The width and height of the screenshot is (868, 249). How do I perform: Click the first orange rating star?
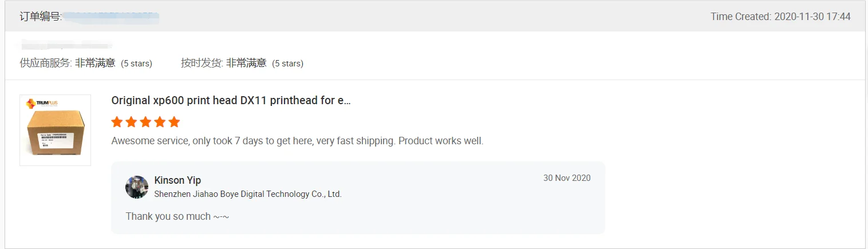pos(117,122)
